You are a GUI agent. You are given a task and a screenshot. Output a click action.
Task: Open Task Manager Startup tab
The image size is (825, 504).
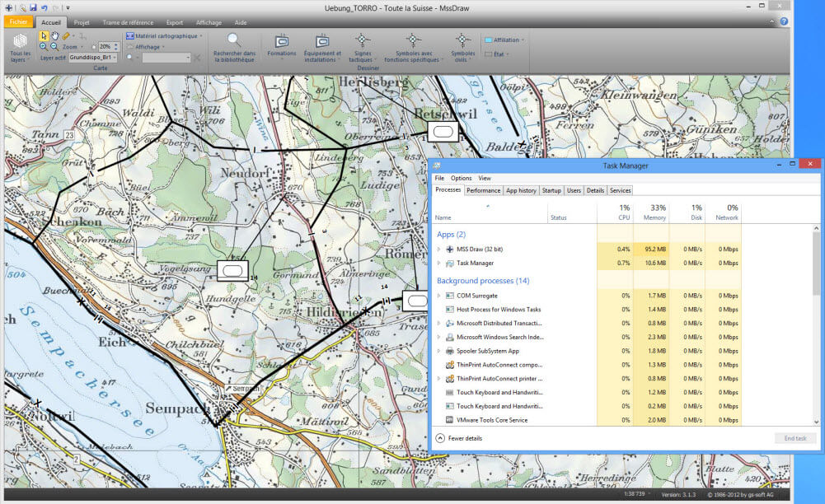click(x=551, y=190)
